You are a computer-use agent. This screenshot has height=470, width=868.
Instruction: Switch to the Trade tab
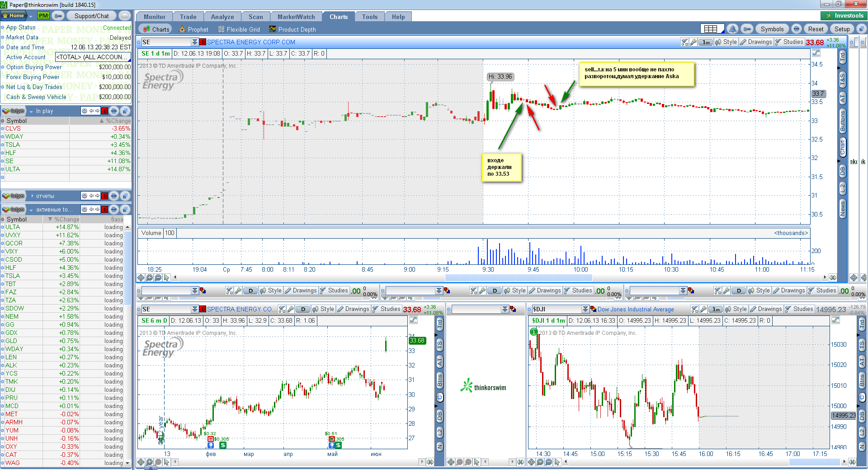click(188, 17)
